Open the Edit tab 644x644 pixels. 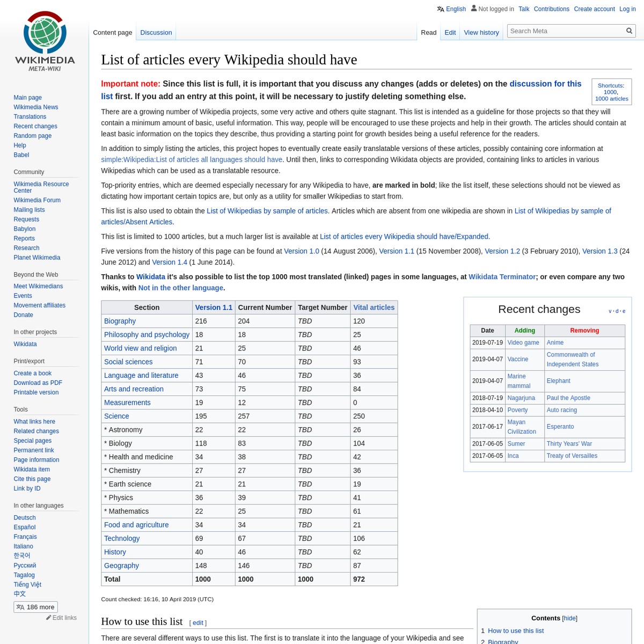point(450,33)
